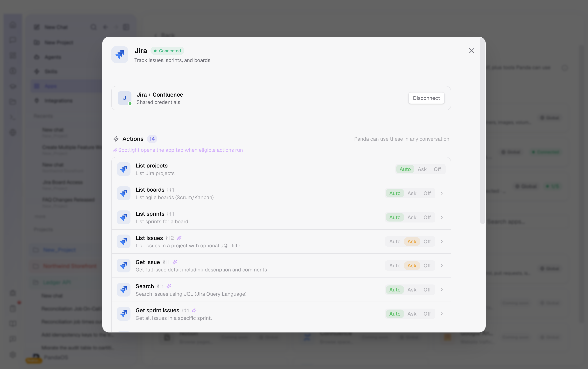Click the 'Shared credentials' label
The height and width of the screenshot is (369, 588).
pyautogui.click(x=158, y=102)
